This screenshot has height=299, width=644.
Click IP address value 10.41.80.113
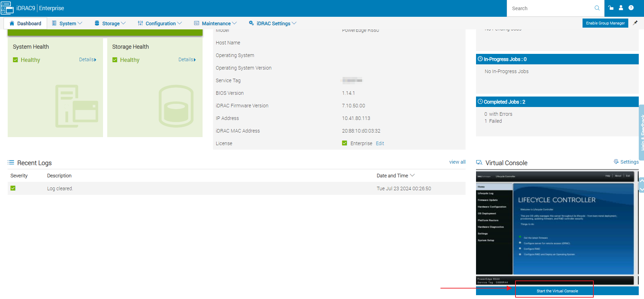click(356, 118)
